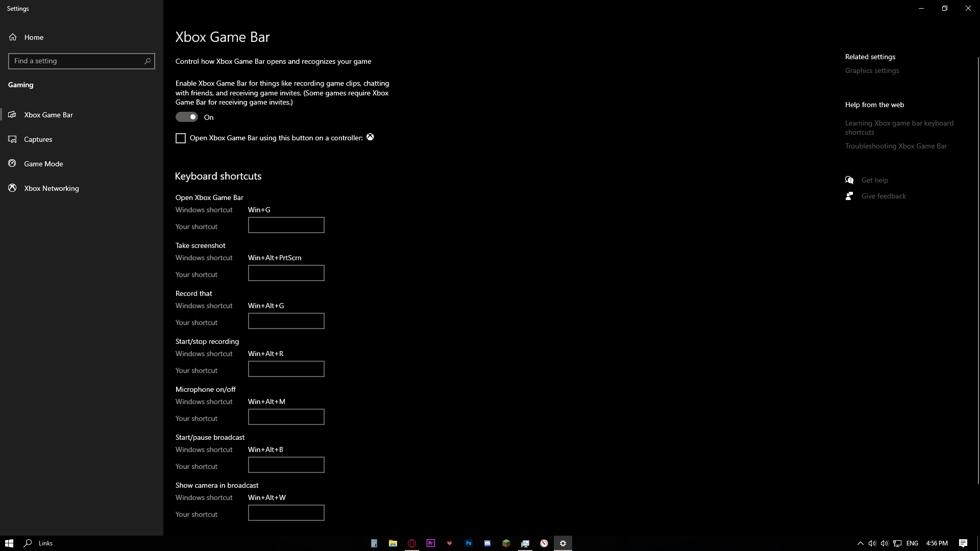Click the Game Mode sidebar icon
Image resolution: width=980 pixels, height=551 pixels.
[x=12, y=163]
